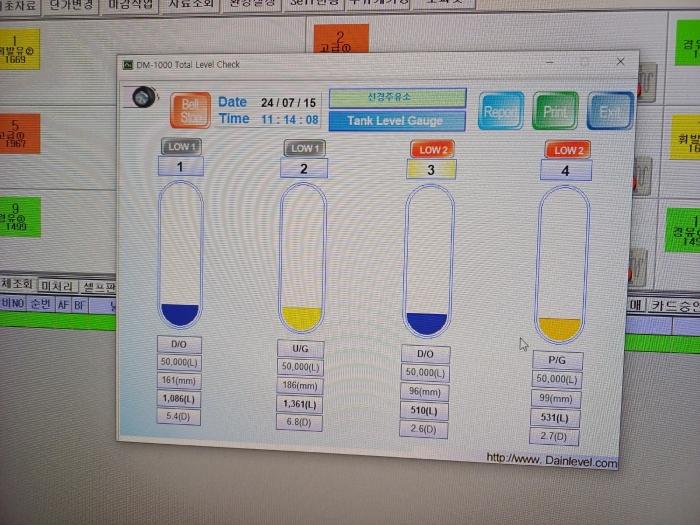Close the DM-1000 Total Level Check window
Viewport: 700px width, 525px height.
[621, 62]
